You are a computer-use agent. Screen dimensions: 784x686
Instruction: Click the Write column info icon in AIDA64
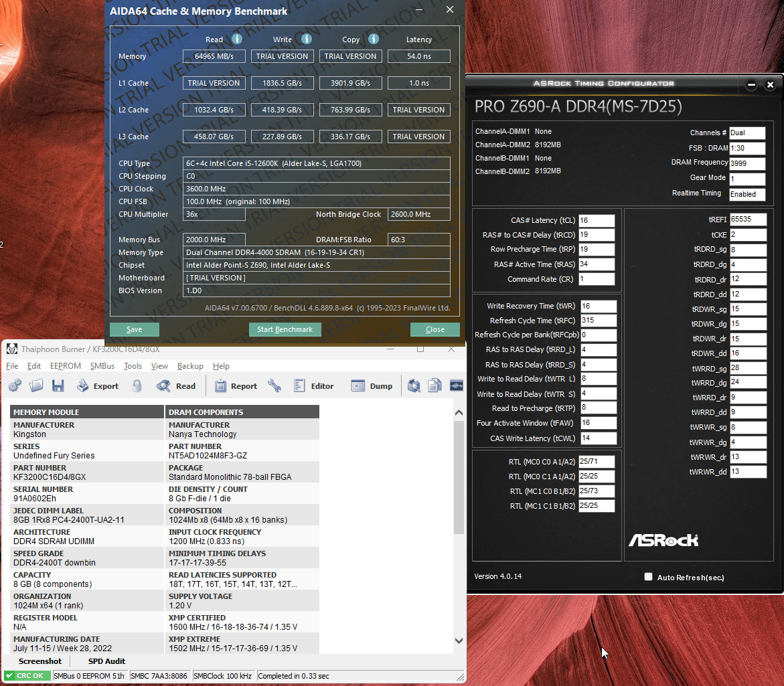[x=307, y=39]
